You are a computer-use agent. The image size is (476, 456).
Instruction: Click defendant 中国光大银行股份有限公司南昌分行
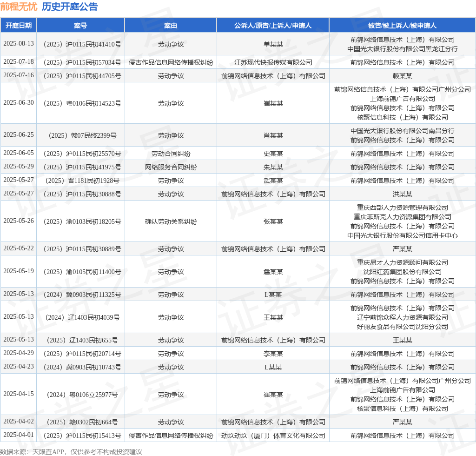click(x=403, y=131)
